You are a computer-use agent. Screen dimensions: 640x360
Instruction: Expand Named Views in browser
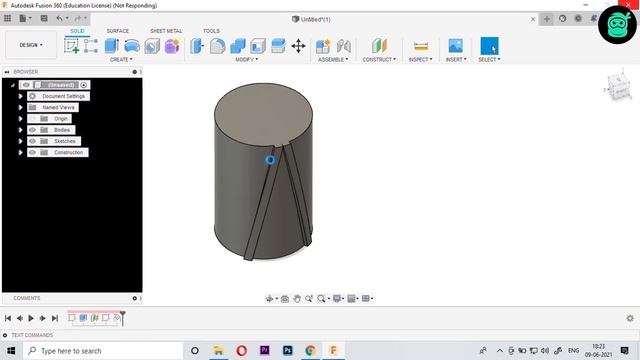click(x=20, y=107)
